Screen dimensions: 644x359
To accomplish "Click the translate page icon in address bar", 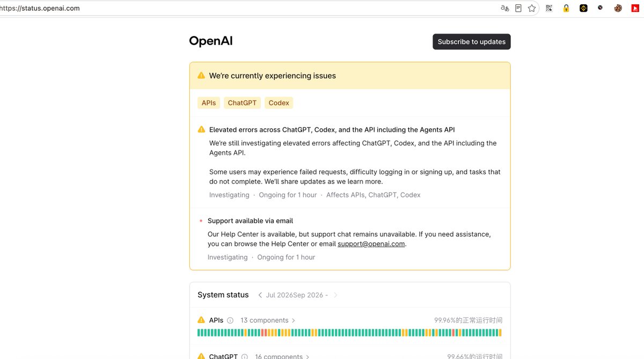I will pyautogui.click(x=504, y=8).
